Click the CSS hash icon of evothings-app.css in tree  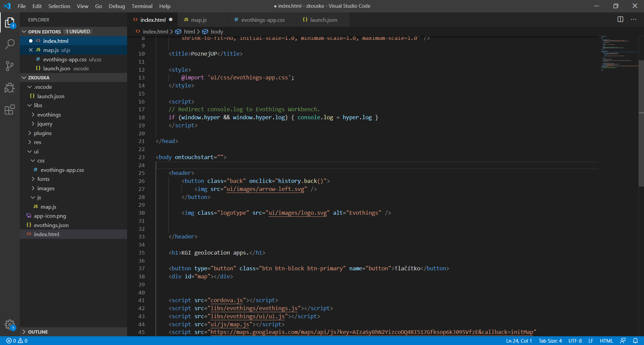[x=36, y=170]
